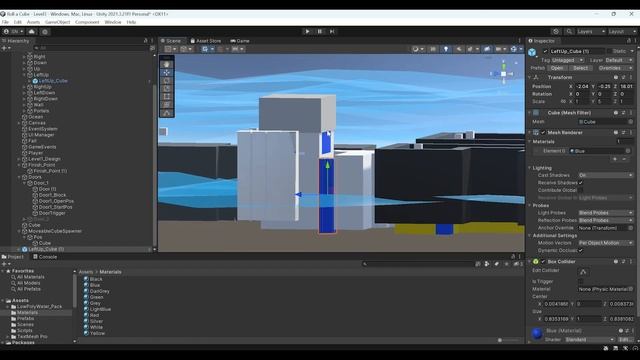
Task: Toggle 2D view button in scene toolbar
Action: pyautogui.click(x=433, y=49)
